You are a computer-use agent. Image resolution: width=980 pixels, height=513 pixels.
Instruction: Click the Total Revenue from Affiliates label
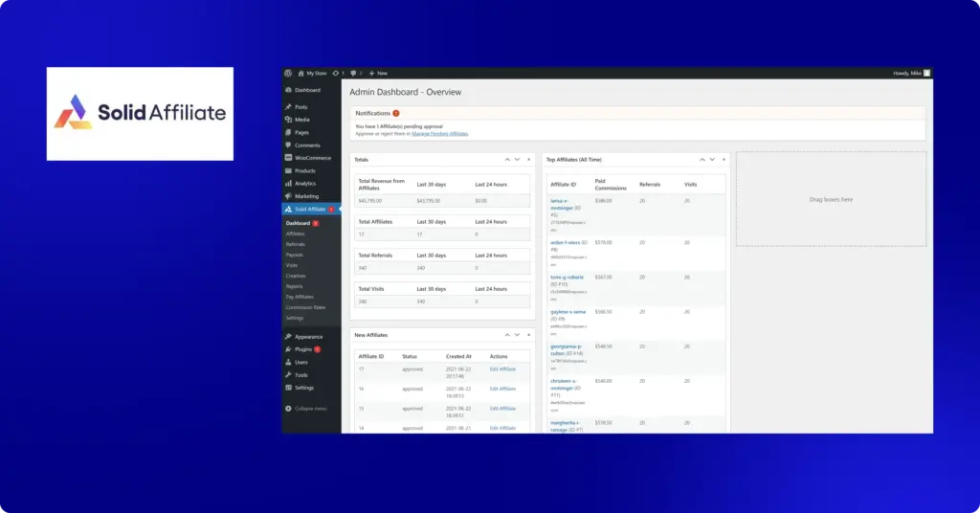pos(381,185)
